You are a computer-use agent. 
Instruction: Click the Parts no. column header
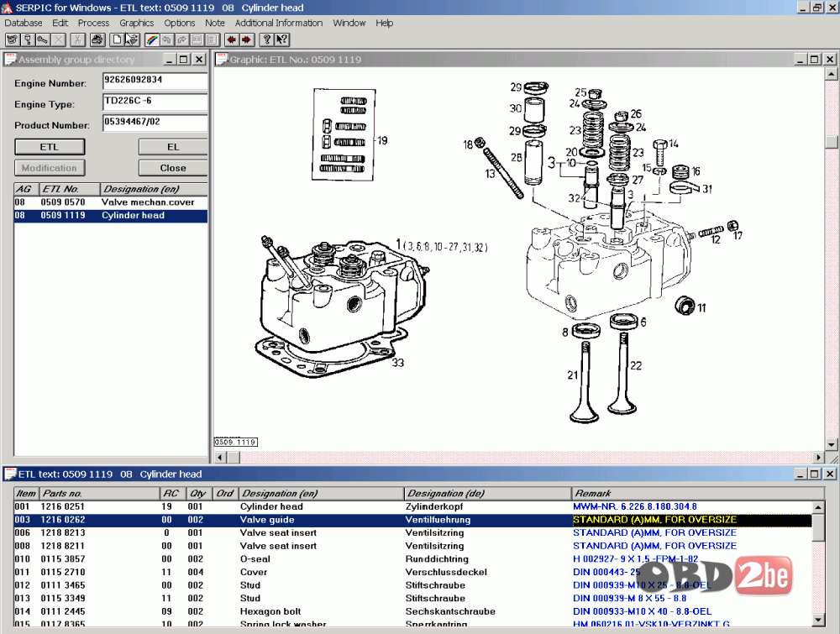point(100,493)
